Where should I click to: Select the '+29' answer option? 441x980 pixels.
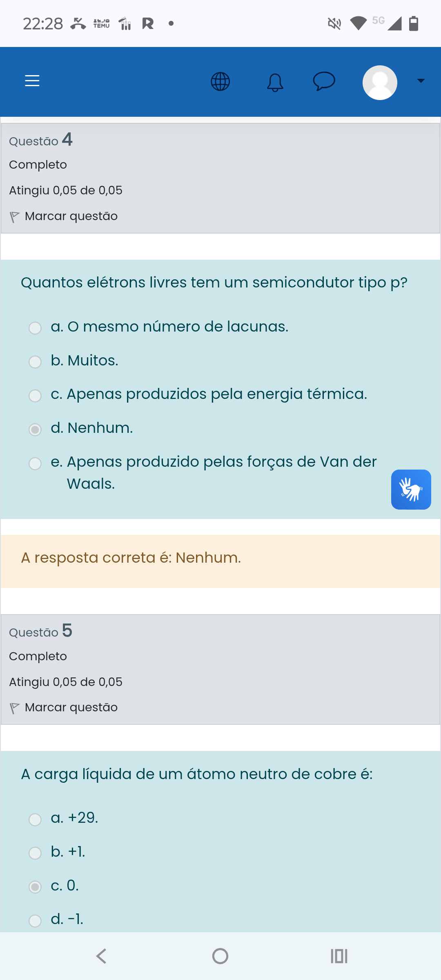[35, 819]
